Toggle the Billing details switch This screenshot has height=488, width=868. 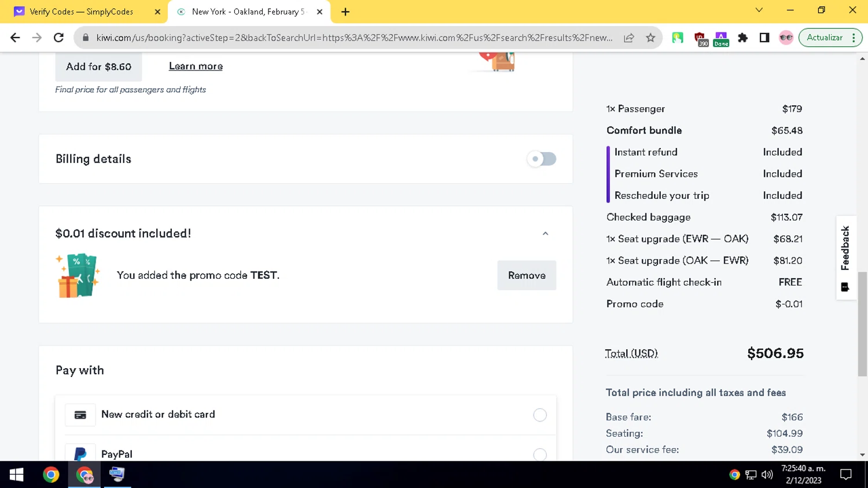pos(542,159)
